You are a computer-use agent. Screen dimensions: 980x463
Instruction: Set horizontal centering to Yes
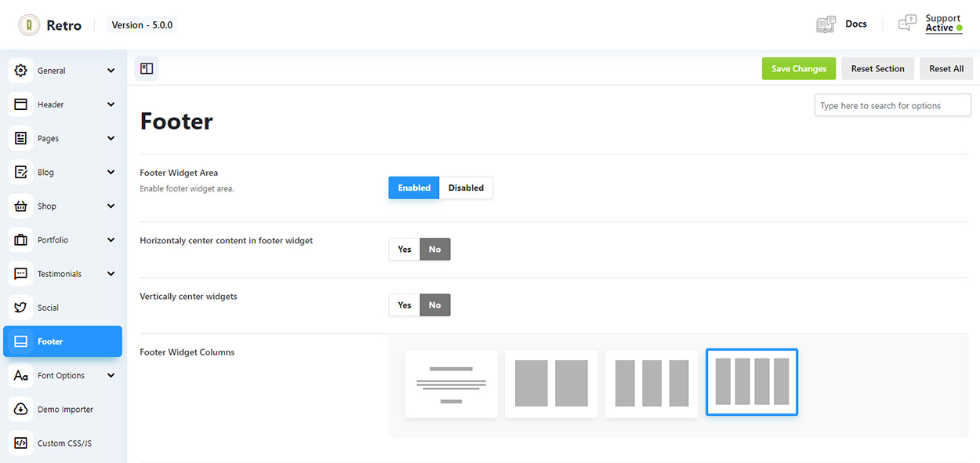coord(405,250)
